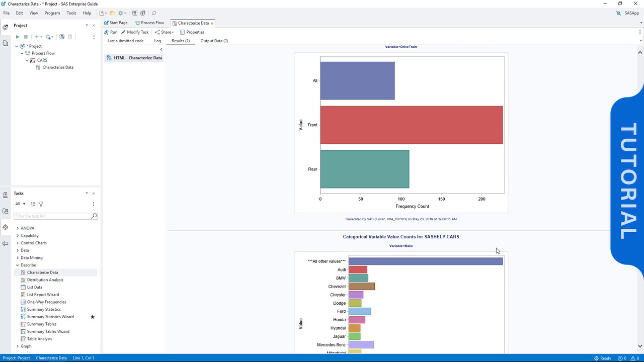Expand the Data Mining task category
Image resolution: width=644 pixels, height=362 pixels.
click(x=18, y=258)
